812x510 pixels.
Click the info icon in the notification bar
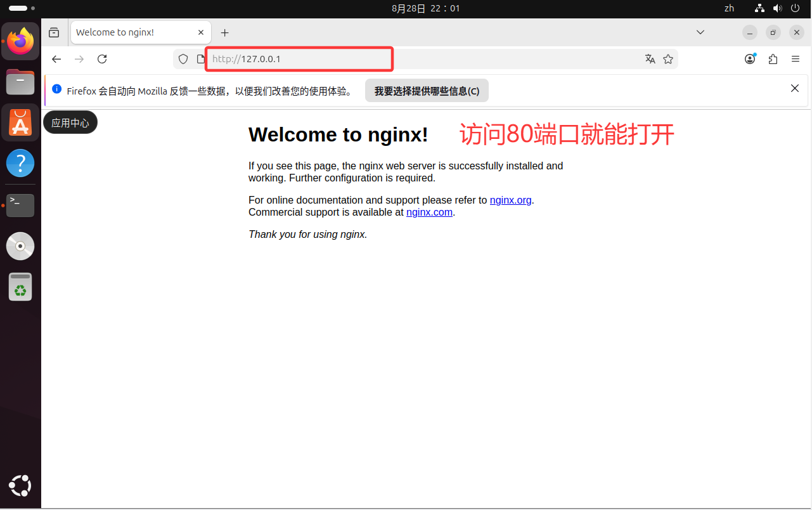point(57,89)
